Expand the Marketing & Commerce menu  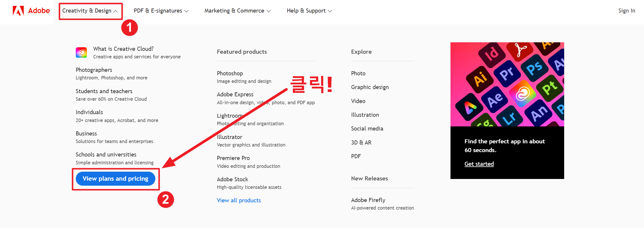[x=237, y=11]
